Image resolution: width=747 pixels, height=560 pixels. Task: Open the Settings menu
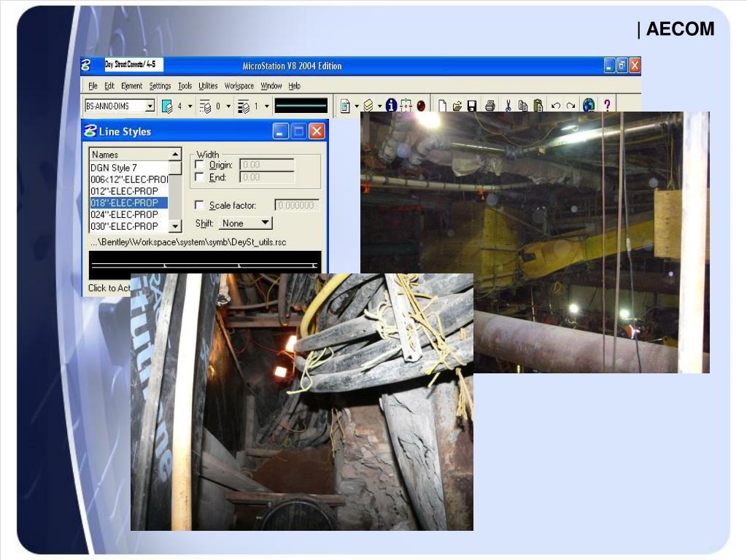(x=160, y=86)
